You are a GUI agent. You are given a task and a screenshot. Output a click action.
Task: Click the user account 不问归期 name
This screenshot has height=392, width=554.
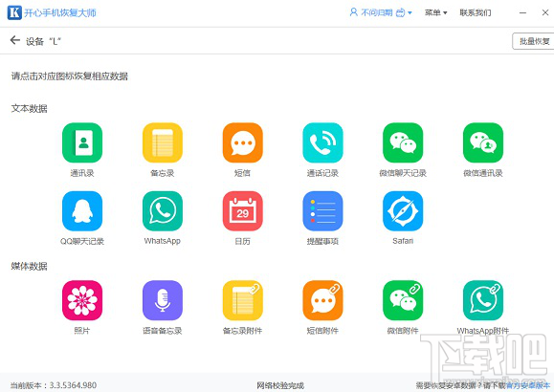377,12
